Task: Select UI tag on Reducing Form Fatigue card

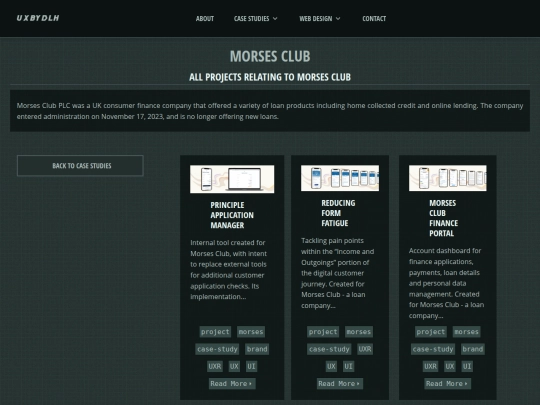Action: (349, 366)
